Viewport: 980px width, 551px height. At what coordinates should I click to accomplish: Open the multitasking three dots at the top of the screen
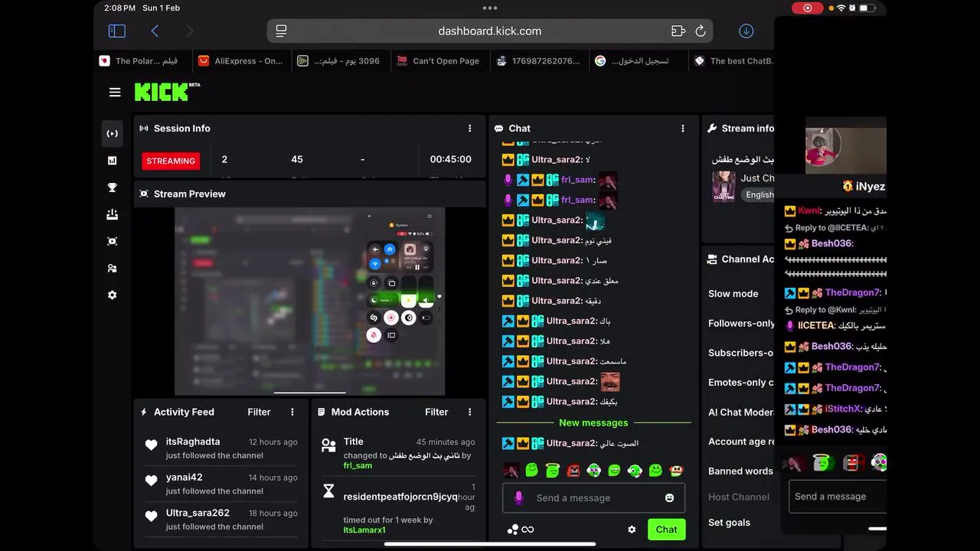point(490,8)
